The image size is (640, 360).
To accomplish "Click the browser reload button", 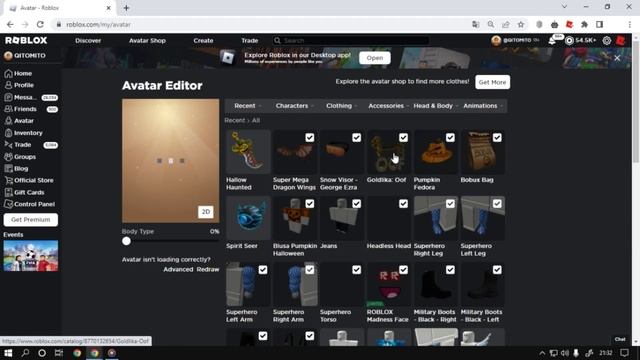I will [x=40, y=24].
